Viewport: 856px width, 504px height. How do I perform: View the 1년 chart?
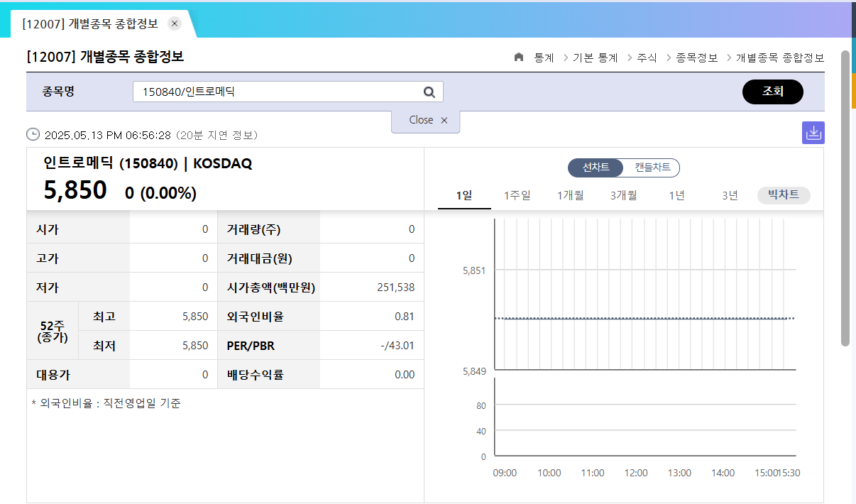click(676, 195)
